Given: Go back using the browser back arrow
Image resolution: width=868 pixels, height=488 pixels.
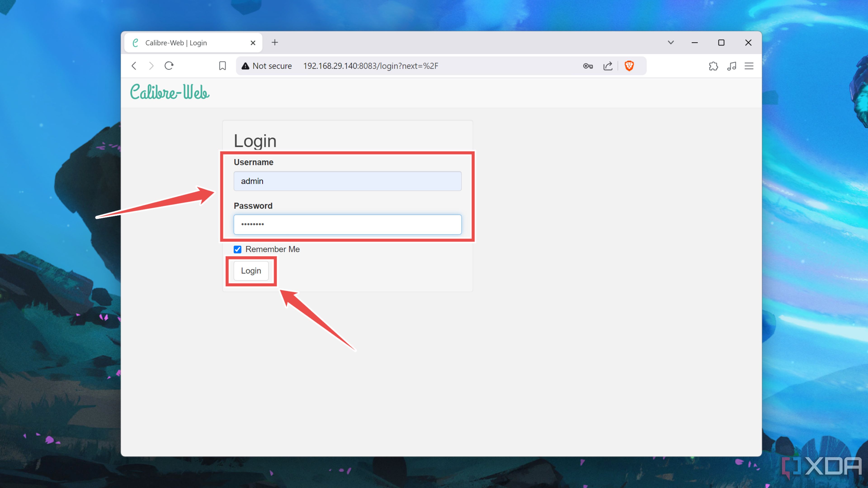Looking at the screenshot, I should pyautogui.click(x=134, y=66).
